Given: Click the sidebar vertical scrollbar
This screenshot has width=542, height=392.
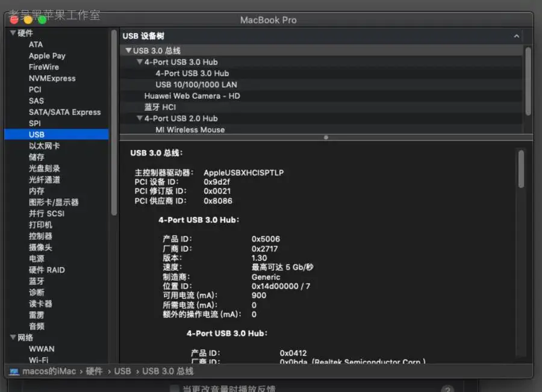Looking at the screenshot, I should tap(114, 123).
